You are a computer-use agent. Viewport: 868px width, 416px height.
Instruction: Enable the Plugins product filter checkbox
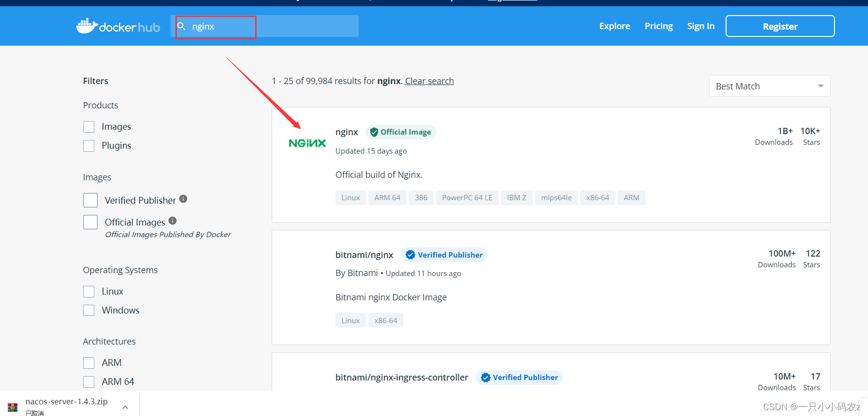[x=88, y=146]
